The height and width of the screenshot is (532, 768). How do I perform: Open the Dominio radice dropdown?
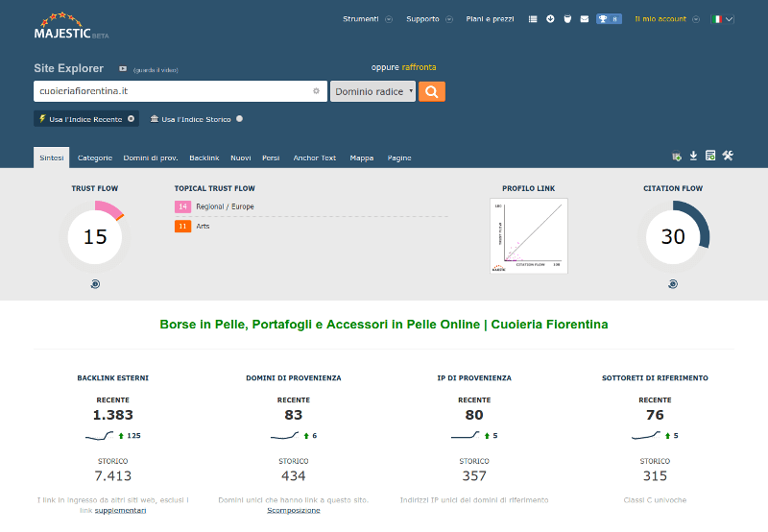click(372, 91)
